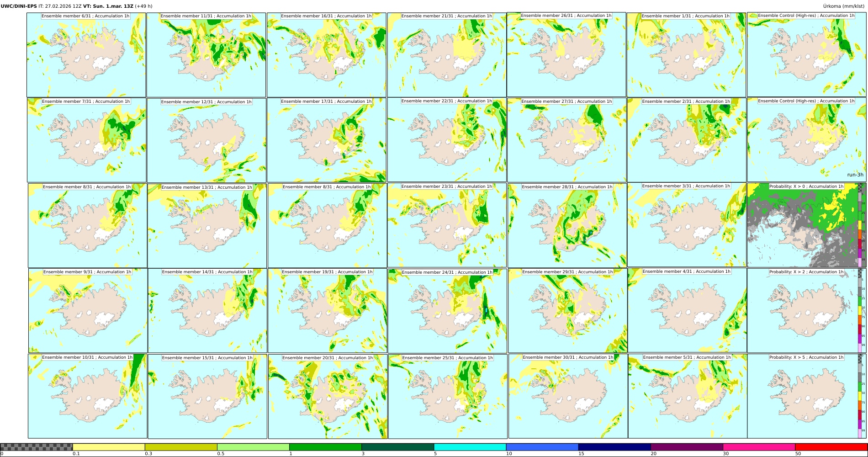Click the checkered 0–0.1 legend swatch
Image resolution: width=868 pixels, height=457 pixels.
point(37,447)
